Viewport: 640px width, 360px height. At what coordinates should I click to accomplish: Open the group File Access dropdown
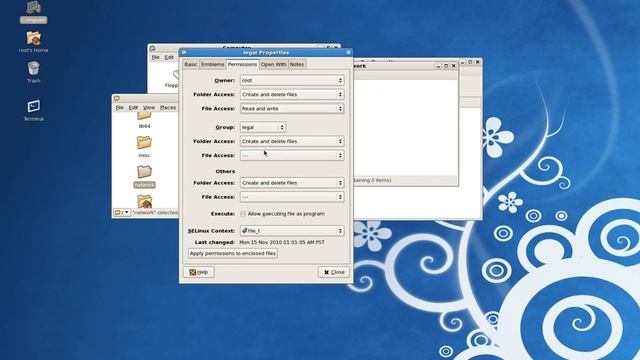coord(292,156)
